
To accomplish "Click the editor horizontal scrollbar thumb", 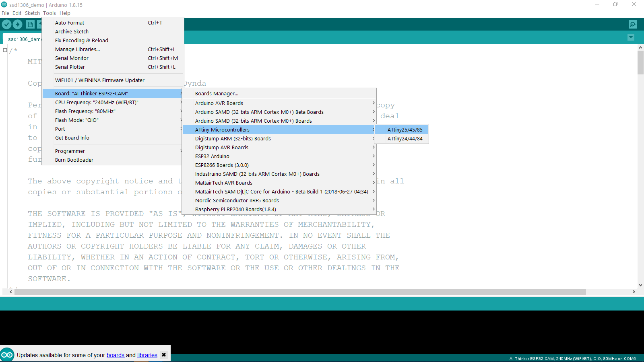I will coord(300,292).
